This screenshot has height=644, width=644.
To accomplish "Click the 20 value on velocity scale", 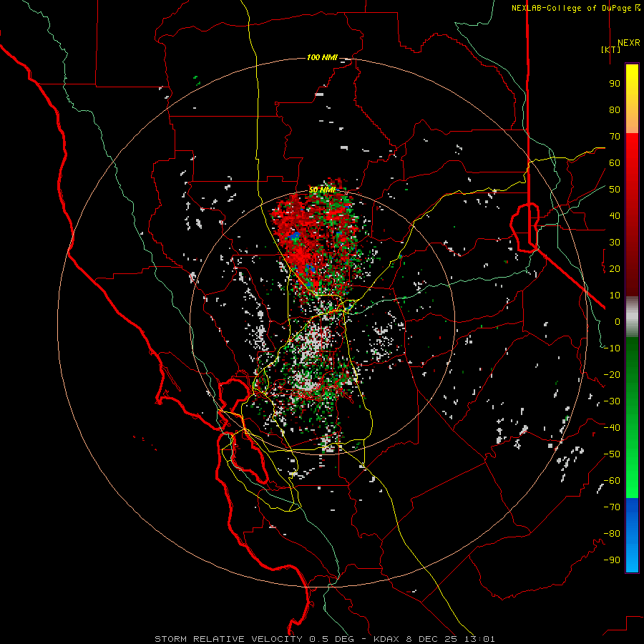I will [x=615, y=268].
